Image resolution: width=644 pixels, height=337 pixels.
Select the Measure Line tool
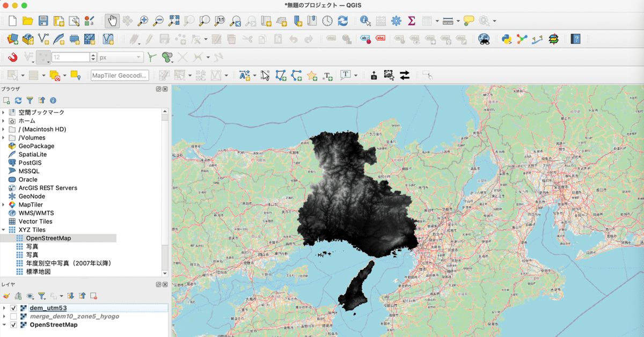pos(447,20)
